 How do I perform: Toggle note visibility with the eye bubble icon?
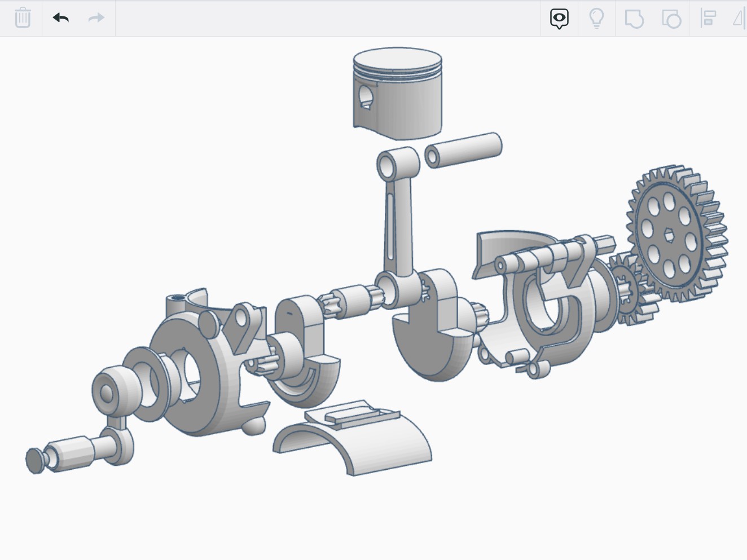(559, 17)
